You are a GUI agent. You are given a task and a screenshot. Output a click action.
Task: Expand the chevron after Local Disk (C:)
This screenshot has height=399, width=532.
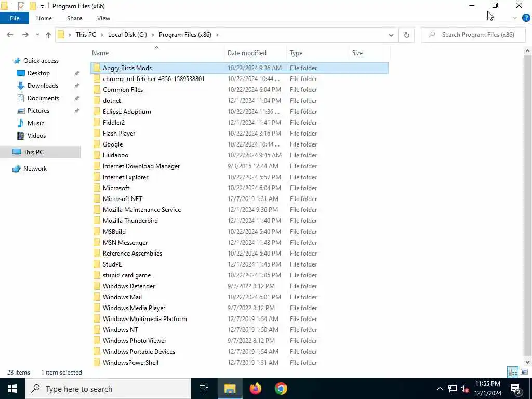[x=153, y=35]
